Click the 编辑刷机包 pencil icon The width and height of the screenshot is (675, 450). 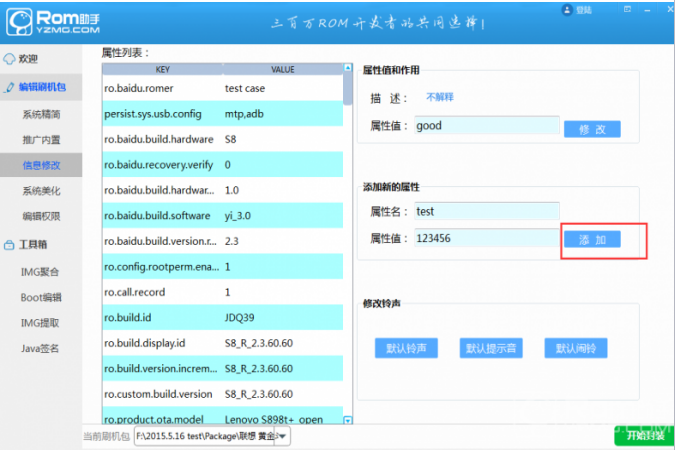pyautogui.click(x=9, y=87)
